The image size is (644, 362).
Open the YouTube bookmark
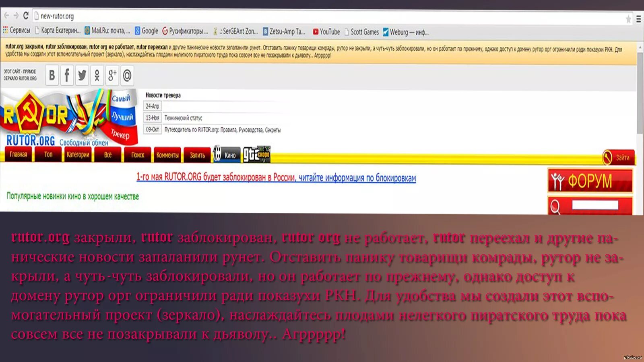pyautogui.click(x=326, y=31)
